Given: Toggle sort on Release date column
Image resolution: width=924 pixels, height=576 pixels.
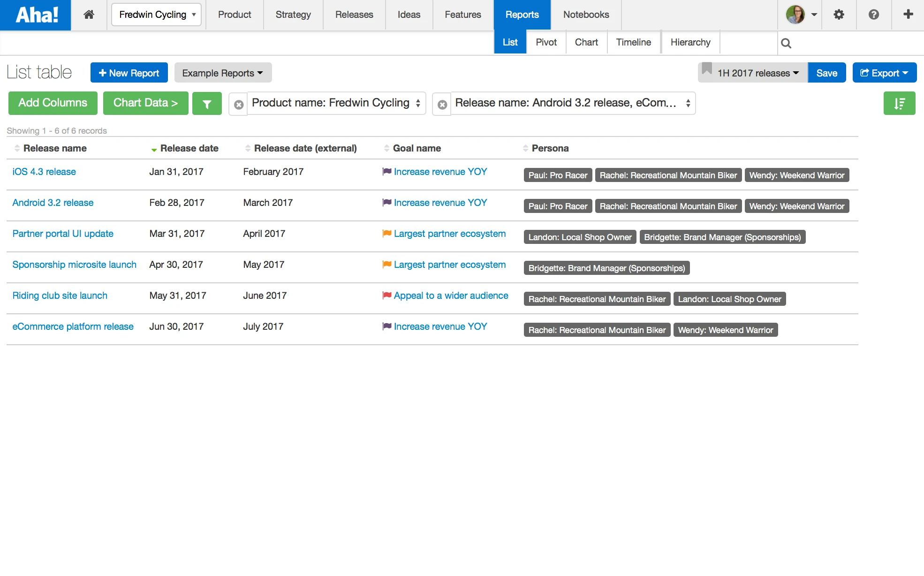Looking at the screenshot, I should pyautogui.click(x=189, y=148).
